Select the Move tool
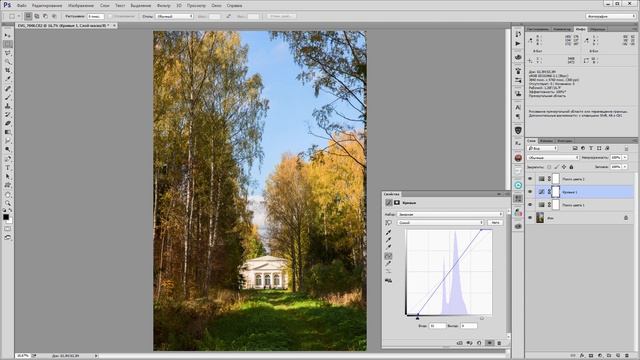 pos(8,36)
